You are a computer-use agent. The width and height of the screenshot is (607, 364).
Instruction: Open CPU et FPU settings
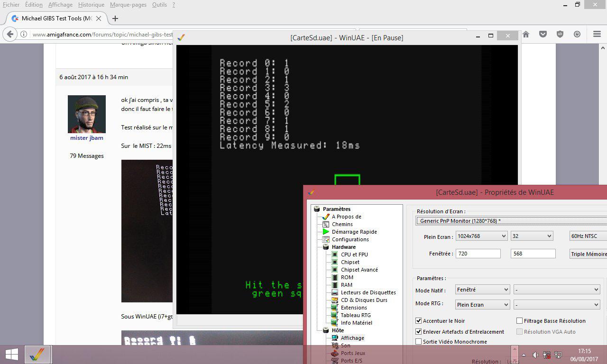tap(354, 255)
